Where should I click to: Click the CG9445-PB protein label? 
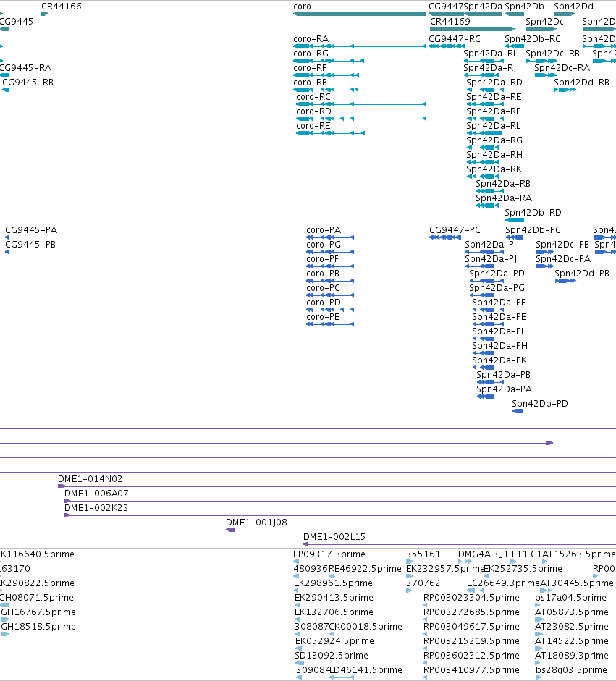click(30, 244)
